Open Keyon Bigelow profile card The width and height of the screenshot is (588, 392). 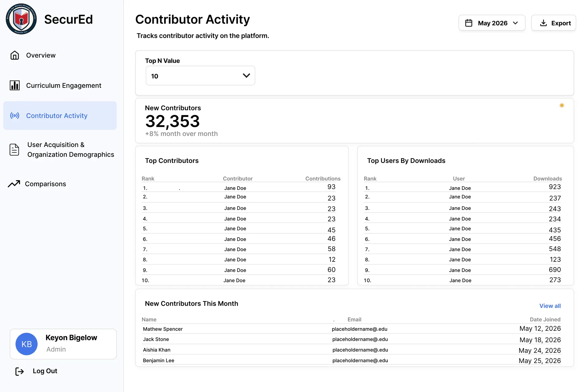(x=63, y=344)
